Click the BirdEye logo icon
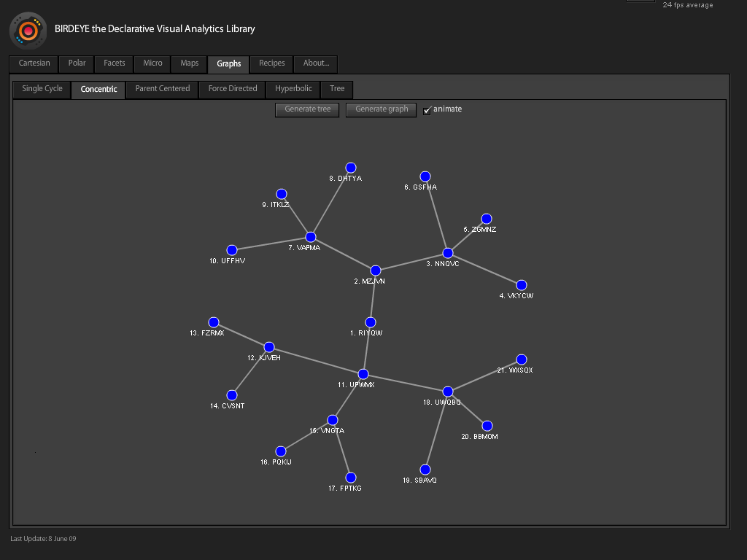 click(x=28, y=31)
